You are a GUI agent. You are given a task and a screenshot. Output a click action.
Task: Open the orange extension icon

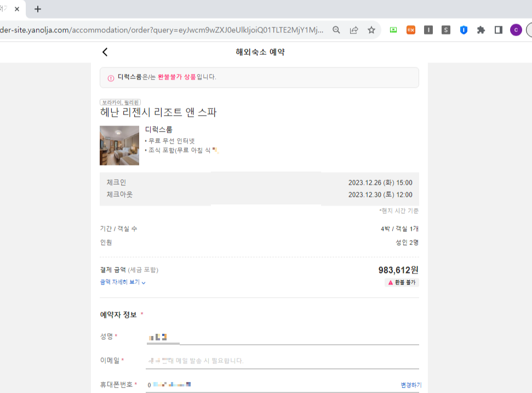coord(411,30)
